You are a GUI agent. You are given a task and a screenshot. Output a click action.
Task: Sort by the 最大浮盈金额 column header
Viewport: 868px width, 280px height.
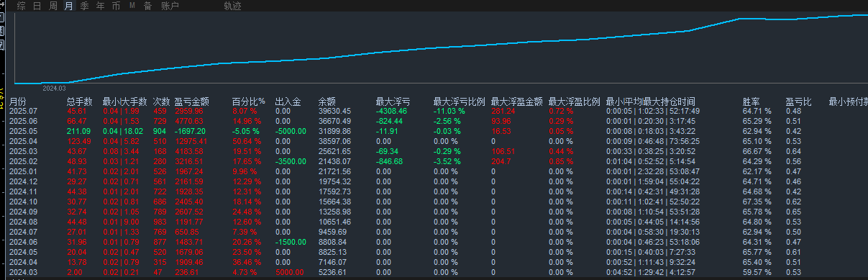click(516, 101)
